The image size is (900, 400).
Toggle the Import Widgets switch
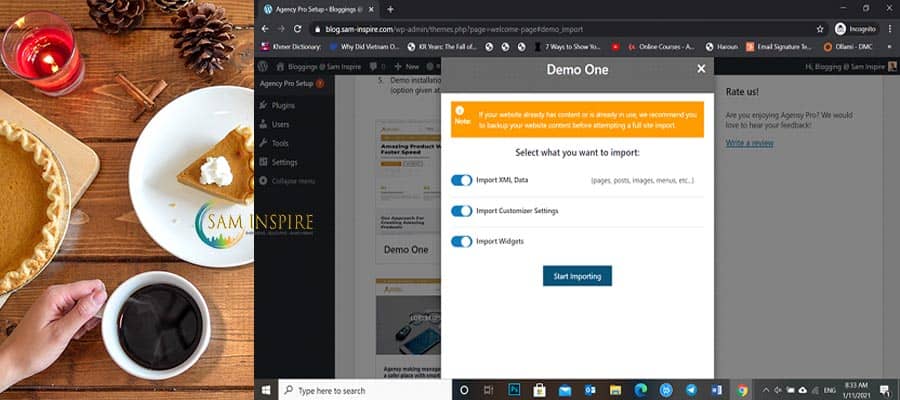point(461,242)
